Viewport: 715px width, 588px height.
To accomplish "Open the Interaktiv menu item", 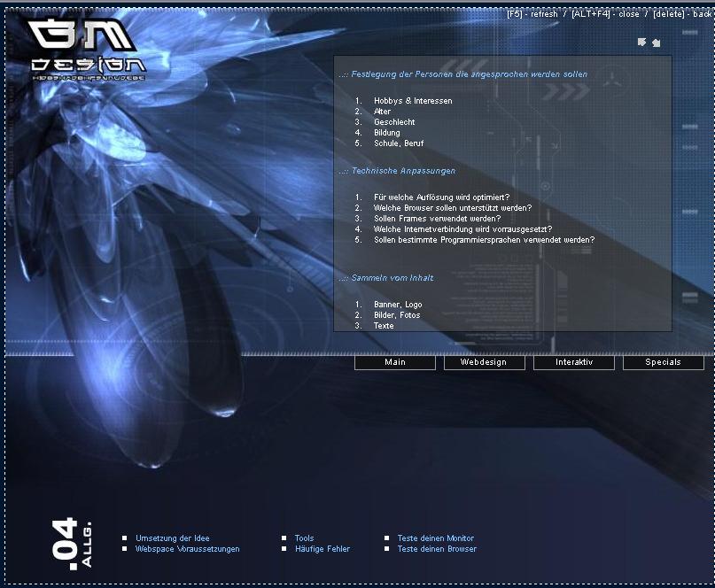I will [574, 362].
